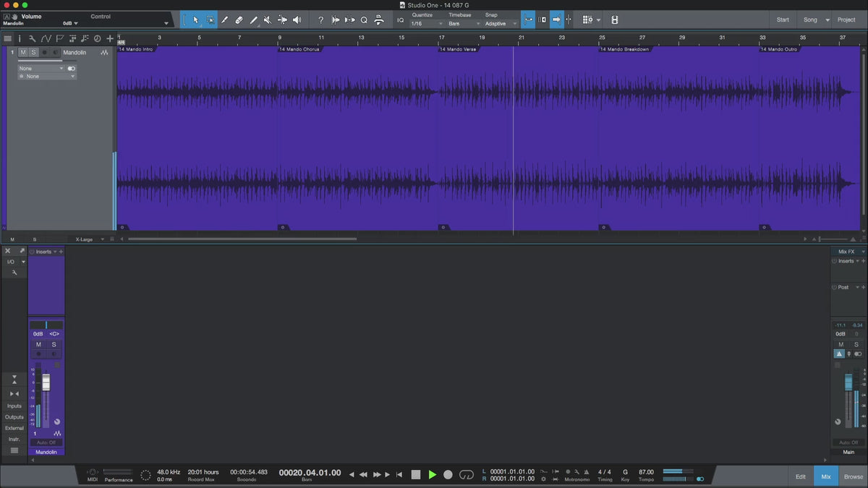Select the Range tool
This screenshot has height=488, width=868.
[210, 20]
